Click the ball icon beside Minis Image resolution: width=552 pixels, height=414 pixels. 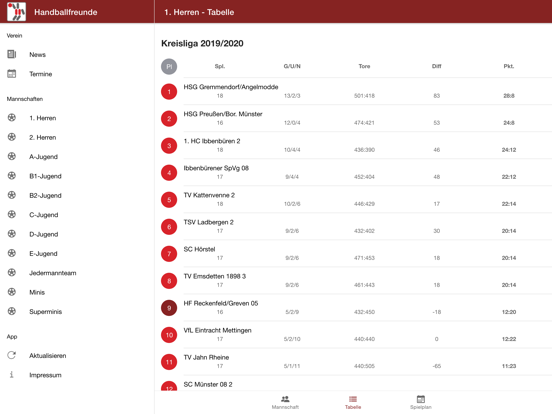tap(12, 292)
